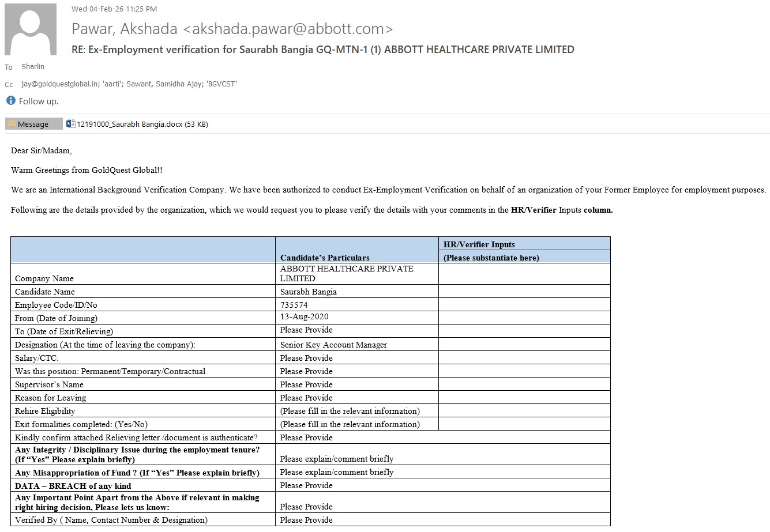The height and width of the screenshot is (532, 770).
Task: Click jay@goldquestglobal.in in Cc line
Action: tap(59, 84)
